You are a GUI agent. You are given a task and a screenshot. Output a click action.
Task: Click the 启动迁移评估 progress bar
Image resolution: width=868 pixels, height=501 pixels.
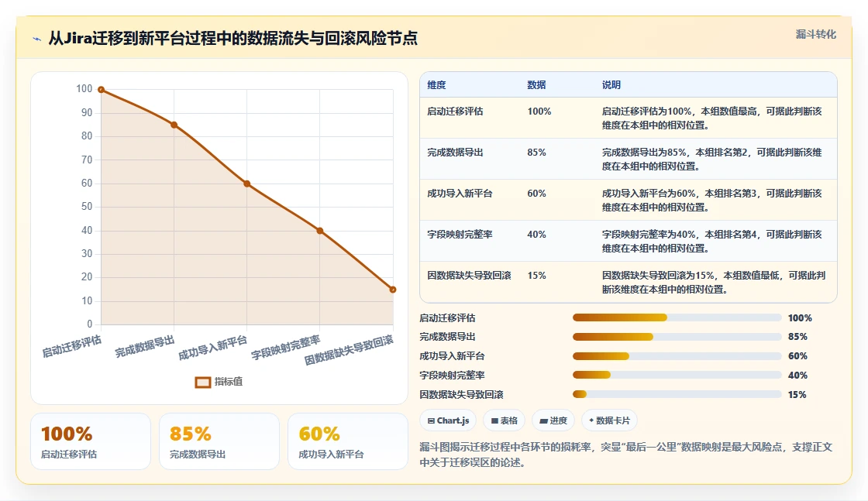coord(677,317)
